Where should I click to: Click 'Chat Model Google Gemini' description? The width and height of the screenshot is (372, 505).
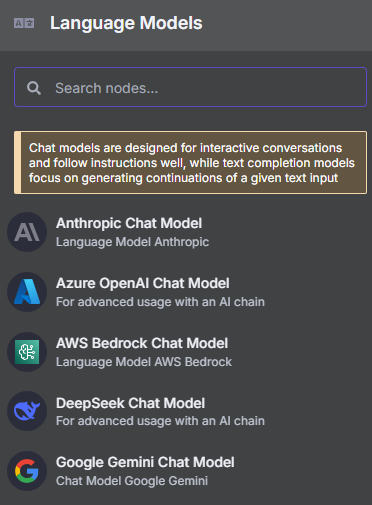tap(132, 481)
